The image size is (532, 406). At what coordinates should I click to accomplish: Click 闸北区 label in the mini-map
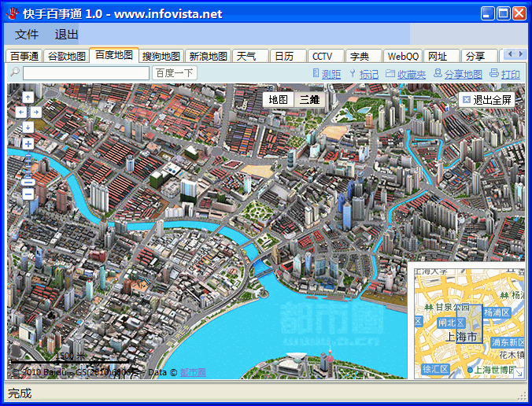(x=451, y=323)
